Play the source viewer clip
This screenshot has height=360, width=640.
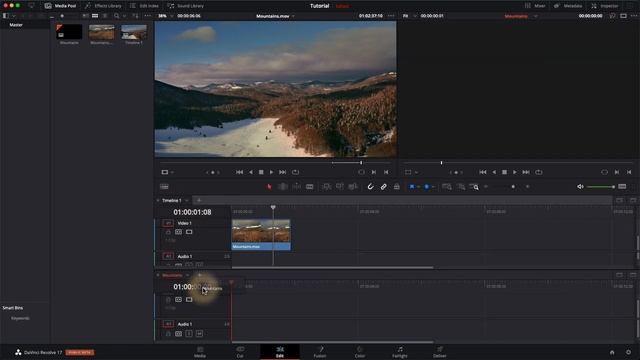(271, 172)
